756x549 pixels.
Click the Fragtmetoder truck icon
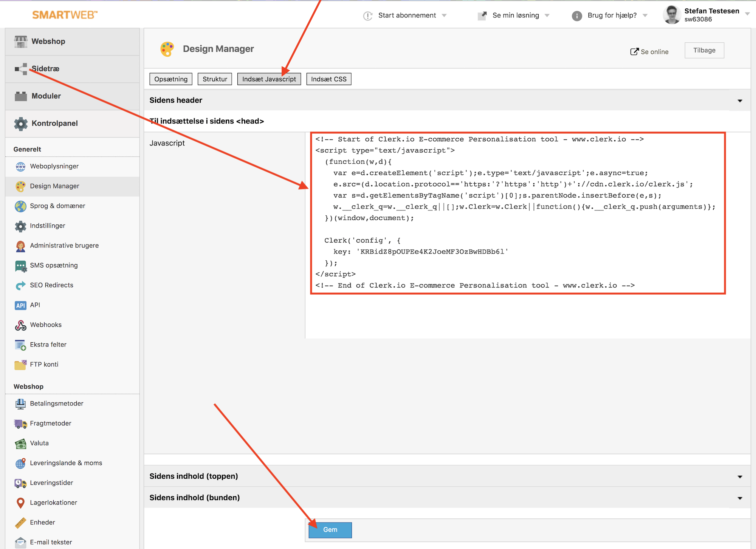pyautogui.click(x=20, y=423)
